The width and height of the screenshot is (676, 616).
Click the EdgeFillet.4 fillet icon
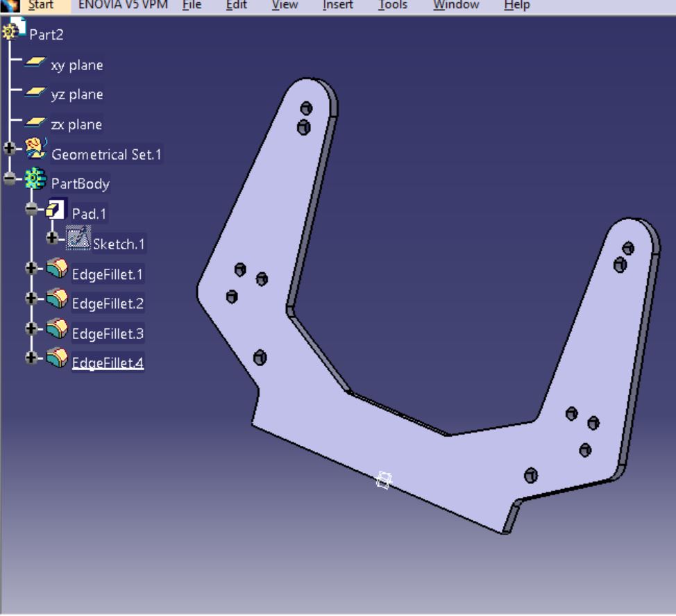pyautogui.click(x=58, y=358)
